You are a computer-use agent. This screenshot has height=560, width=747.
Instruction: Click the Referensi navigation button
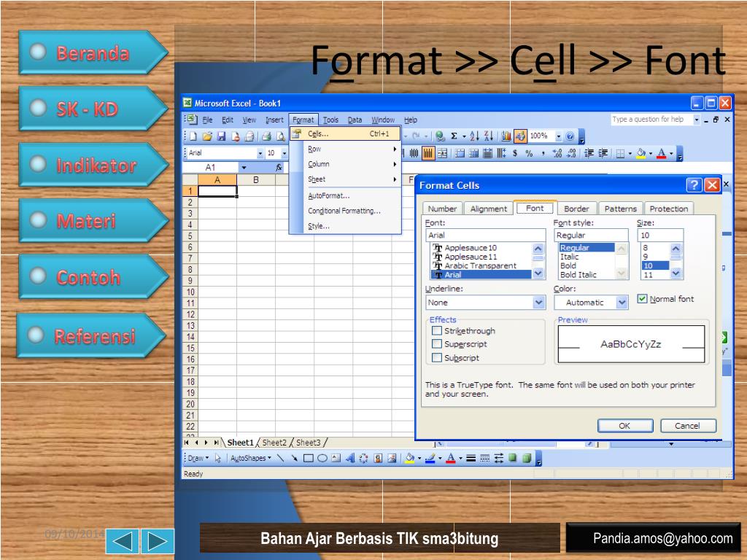point(91,335)
